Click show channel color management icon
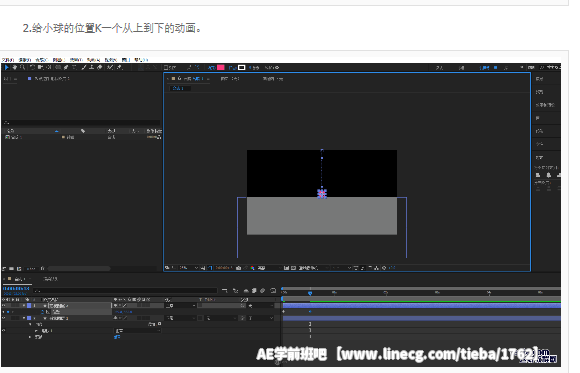The image size is (580, 373). tap(253, 268)
